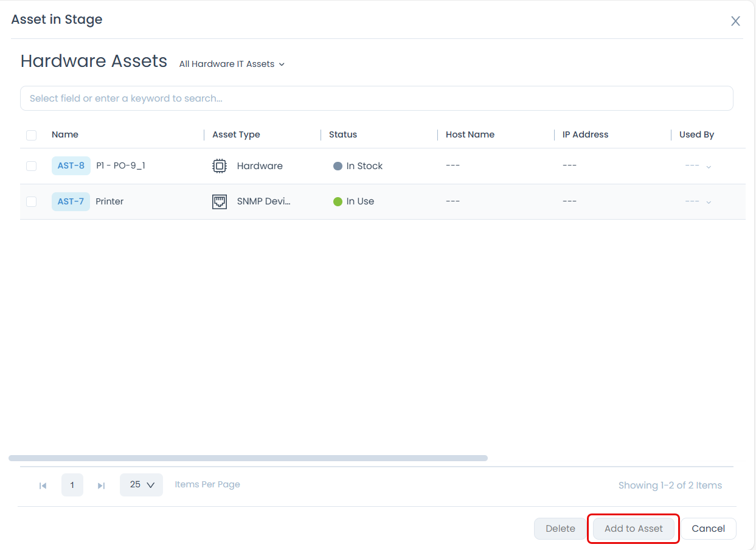Open the AST-8 asset badge
The height and width of the screenshot is (550, 756).
click(x=71, y=165)
